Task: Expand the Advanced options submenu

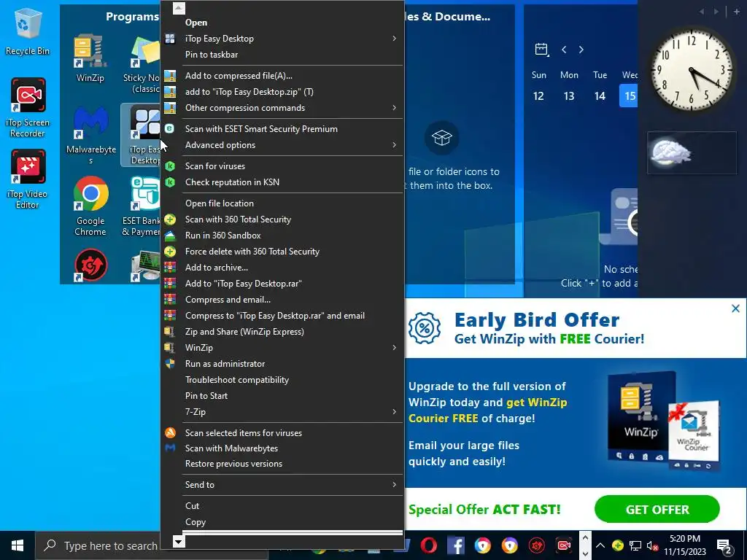Action: point(282,145)
